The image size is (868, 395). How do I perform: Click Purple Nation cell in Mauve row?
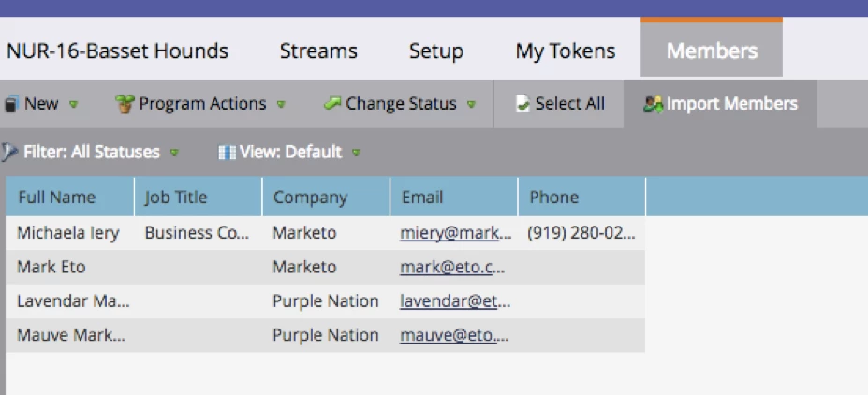326,335
